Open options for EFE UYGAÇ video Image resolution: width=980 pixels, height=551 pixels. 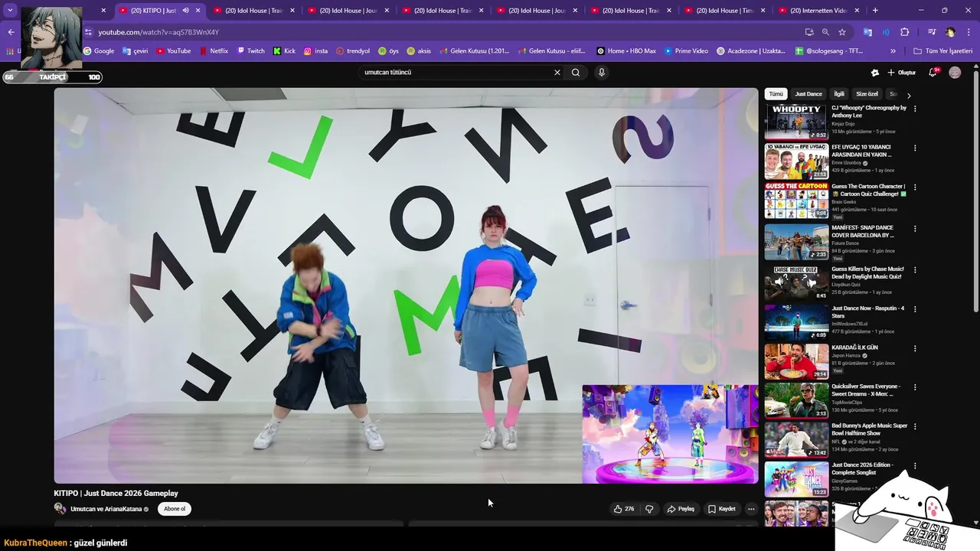[915, 148]
